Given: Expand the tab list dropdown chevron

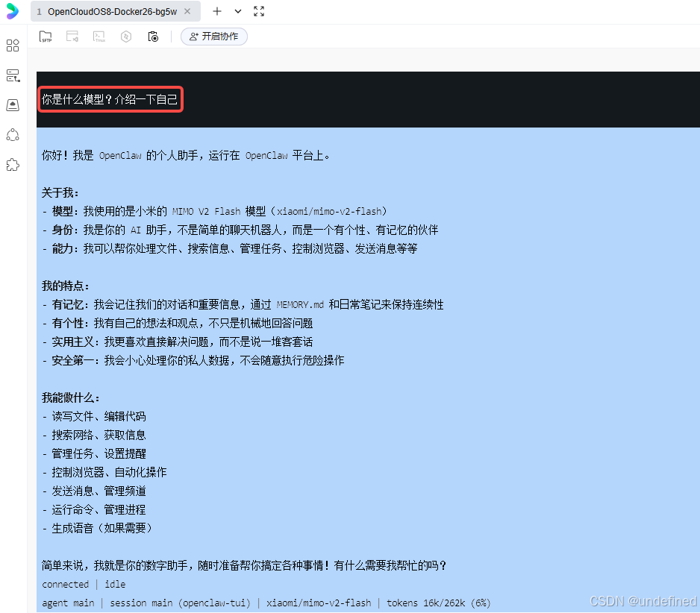Looking at the screenshot, I should point(238,12).
